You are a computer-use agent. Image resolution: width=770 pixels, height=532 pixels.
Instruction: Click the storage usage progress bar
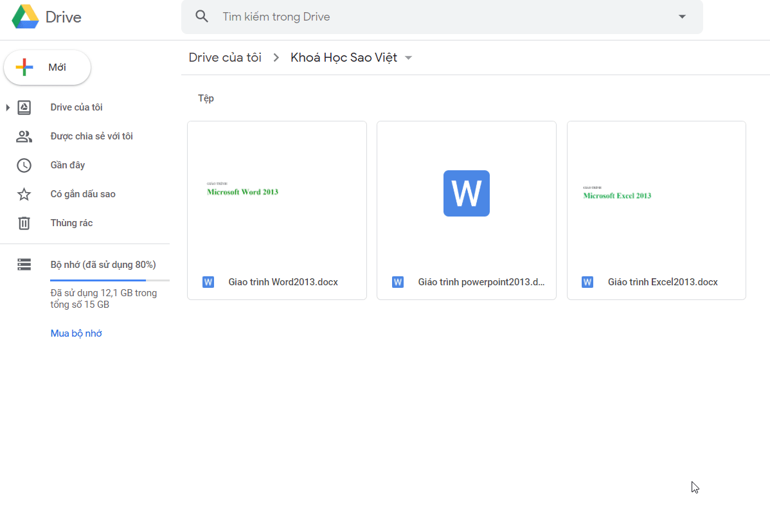(110, 280)
